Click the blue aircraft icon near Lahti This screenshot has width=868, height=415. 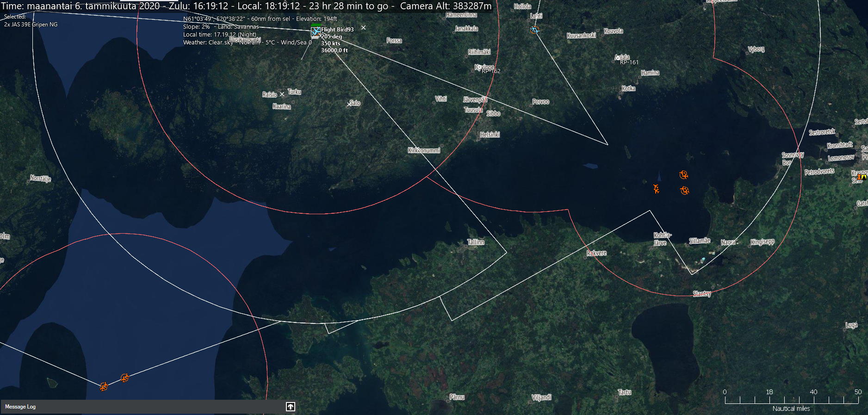tap(534, 30)
